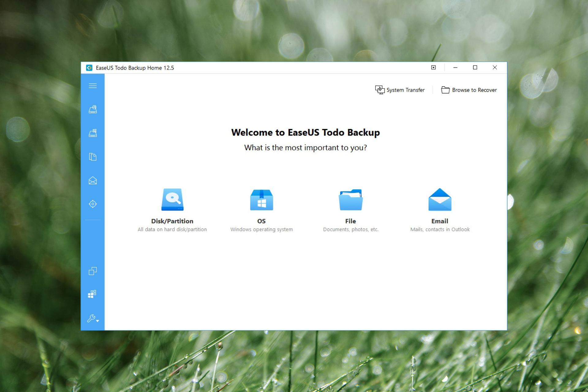This screenshot has width=588, height=392.
Task: Click the Browse to Recover button
Action: click(x=469, y=90)
